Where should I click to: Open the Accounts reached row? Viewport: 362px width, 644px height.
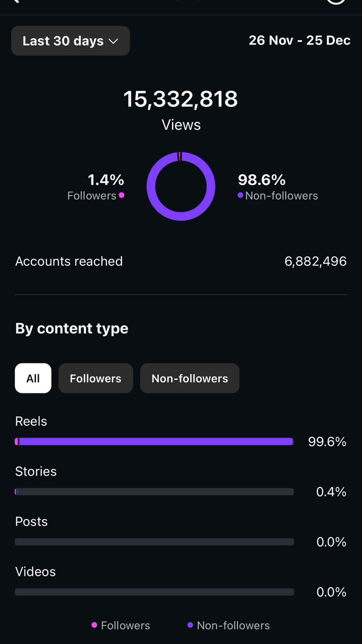(x=181, y=261)
